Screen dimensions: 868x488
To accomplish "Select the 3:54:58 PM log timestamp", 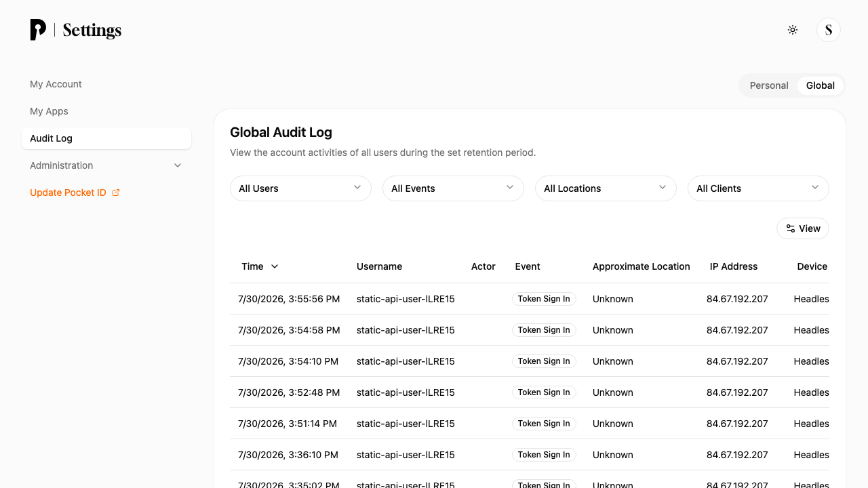I will point(289,330).
